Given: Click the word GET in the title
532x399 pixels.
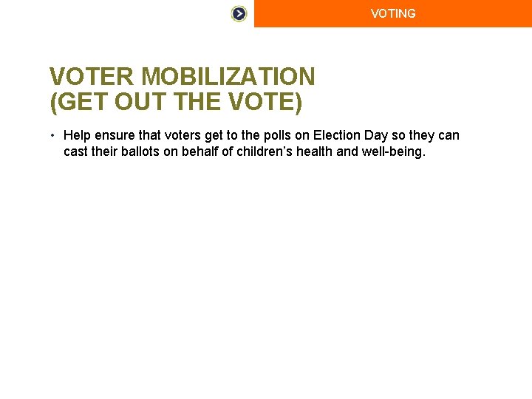Looking at the screenshot, I should point(81,102).
